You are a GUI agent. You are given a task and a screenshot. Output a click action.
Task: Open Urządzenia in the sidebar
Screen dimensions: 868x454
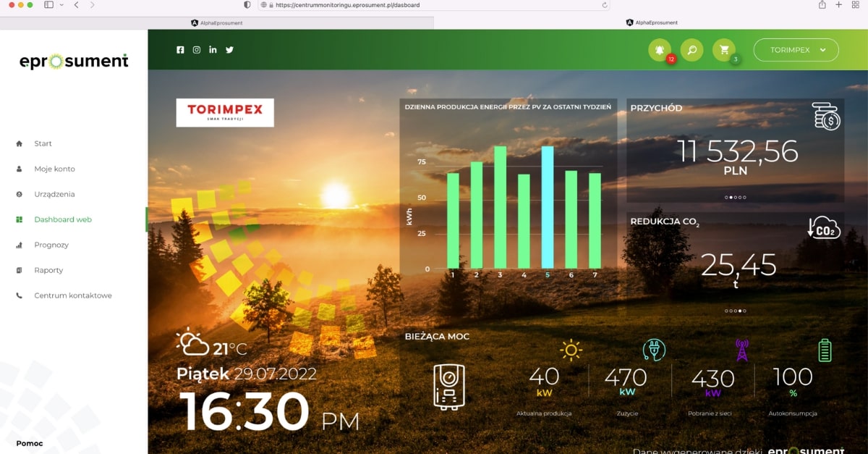pos(54,194)
